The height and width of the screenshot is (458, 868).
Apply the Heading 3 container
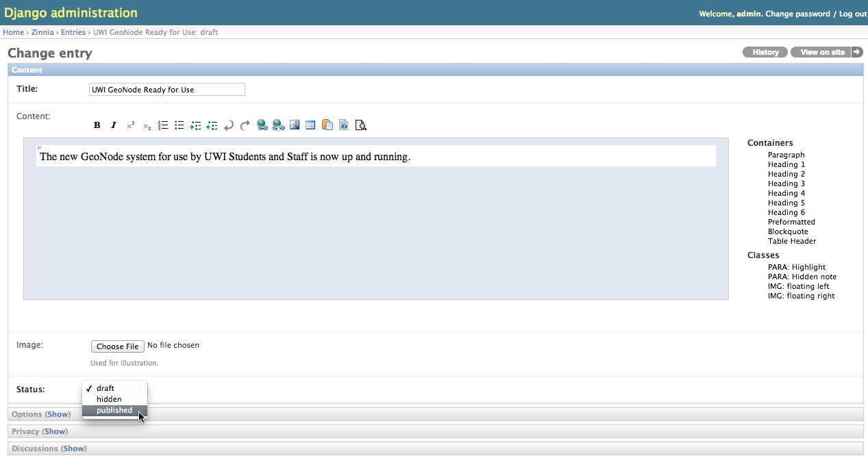[786, 183]
